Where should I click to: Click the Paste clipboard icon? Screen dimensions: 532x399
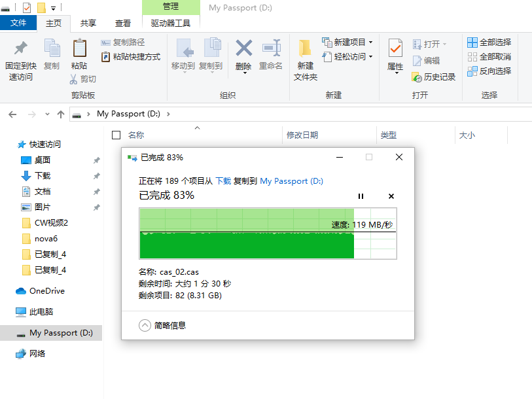pos(79,50)
